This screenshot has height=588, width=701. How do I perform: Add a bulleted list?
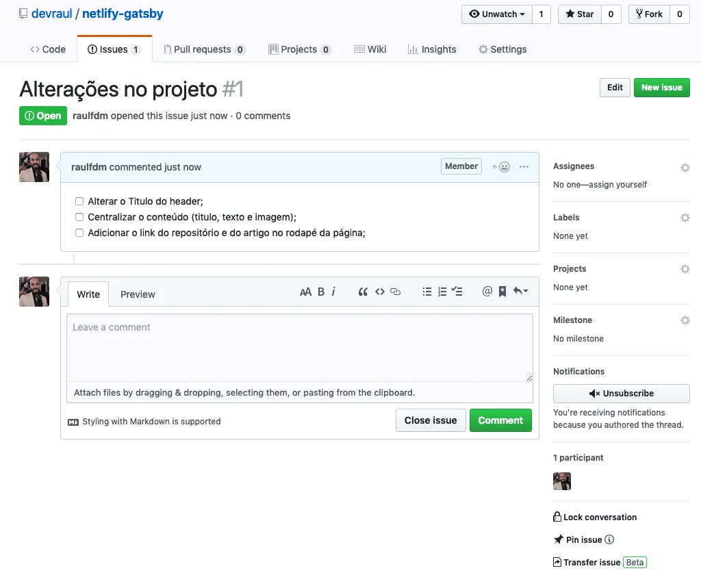[427, 292]
